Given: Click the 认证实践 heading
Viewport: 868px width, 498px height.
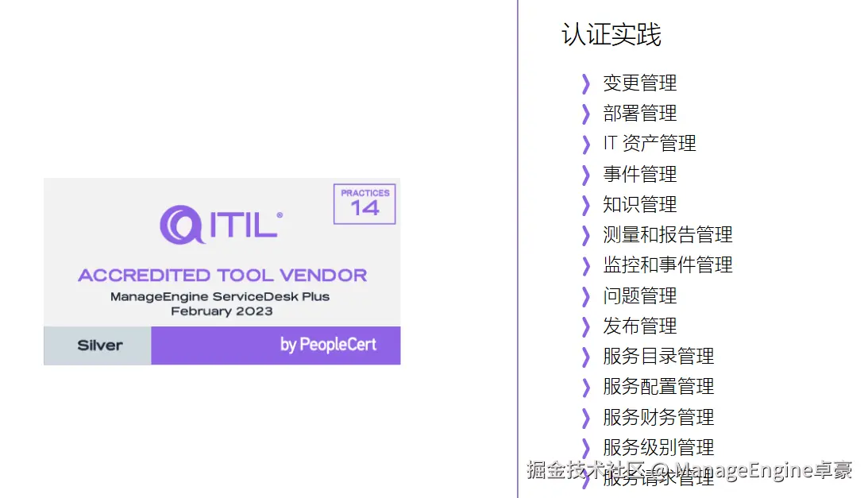Looking at the screenshot, I should point(611,34).
